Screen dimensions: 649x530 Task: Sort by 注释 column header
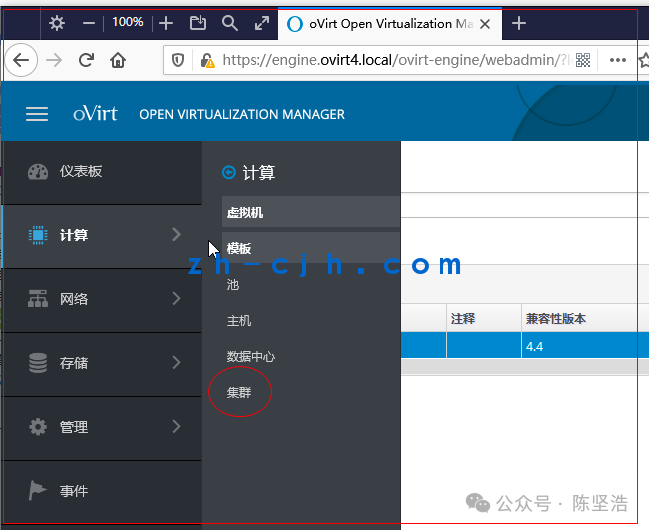[483, 318]
